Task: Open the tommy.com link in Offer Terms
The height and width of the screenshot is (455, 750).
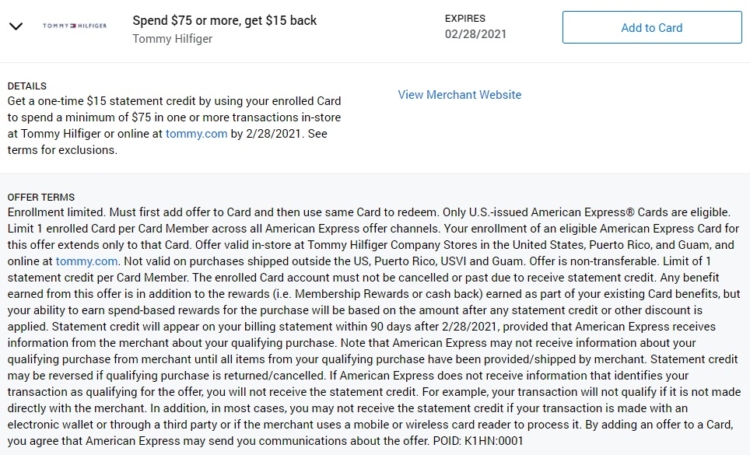Action: [87, 261]
